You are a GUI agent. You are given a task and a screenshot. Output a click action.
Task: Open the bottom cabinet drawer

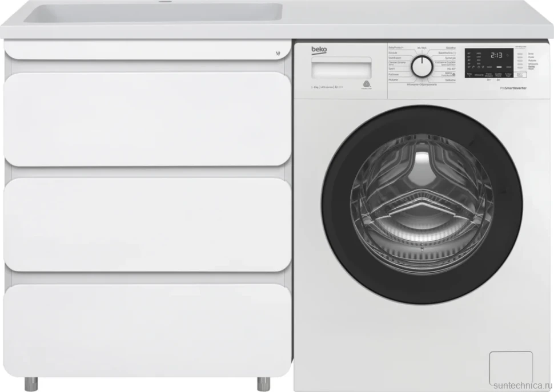pyautogui.click(x=147, y=330)
